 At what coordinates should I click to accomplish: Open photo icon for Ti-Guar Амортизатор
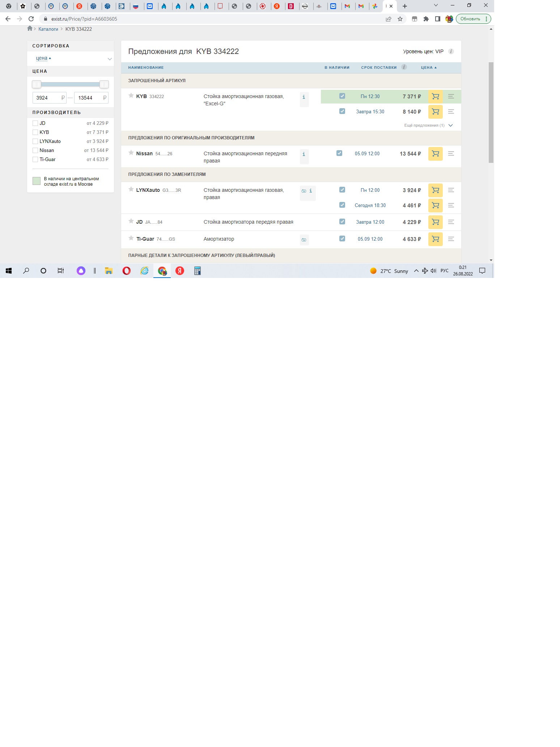pos(304,240)
